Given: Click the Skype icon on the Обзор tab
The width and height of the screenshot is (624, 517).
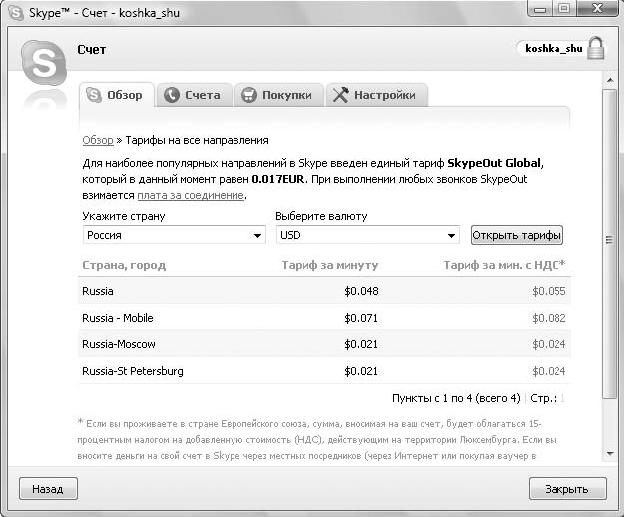Looking at the screenshot, I should [x=95, y=95].
